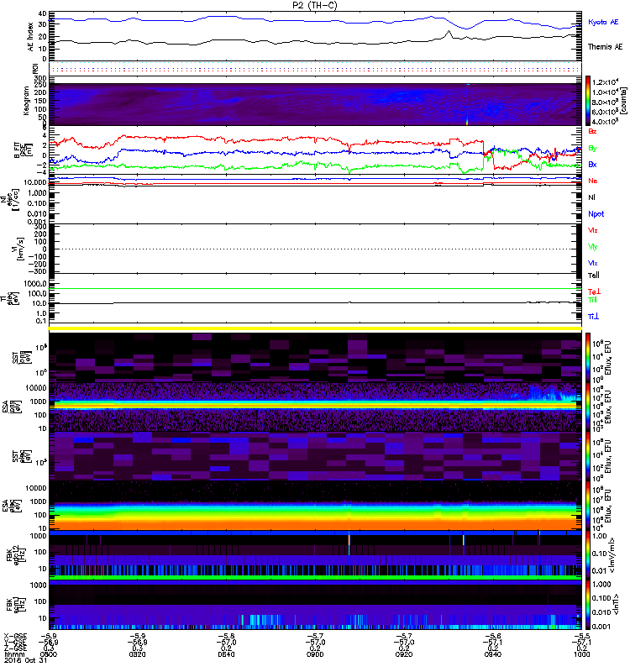The image size is (630, 672).
Task: Click the FBK edc12 mV/m color bar
Action: coord(588,556)
